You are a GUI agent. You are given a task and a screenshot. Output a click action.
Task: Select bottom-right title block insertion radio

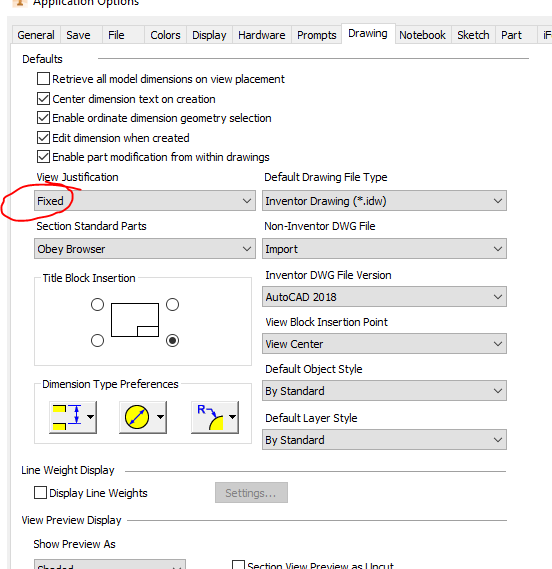pos(172,340)
